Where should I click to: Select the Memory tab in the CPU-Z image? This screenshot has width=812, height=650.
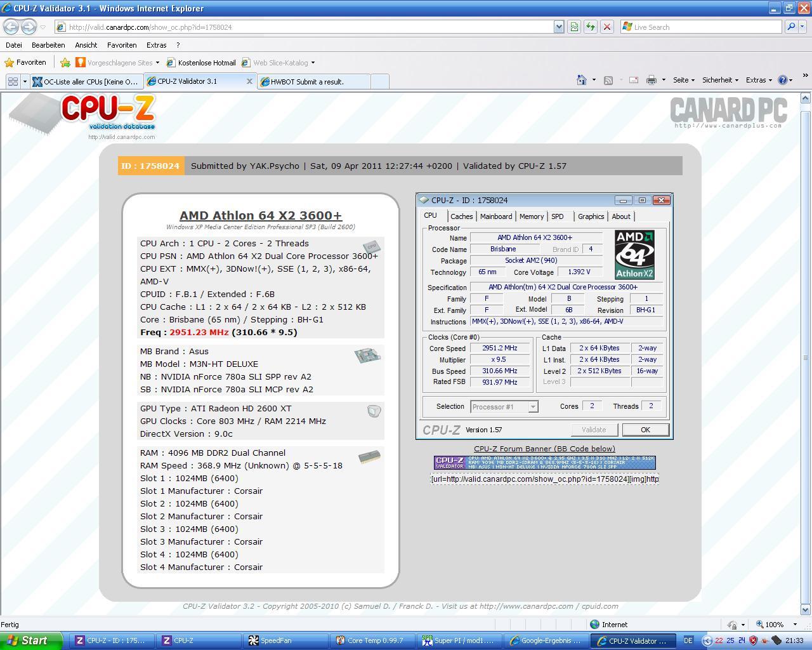point(531,216)
